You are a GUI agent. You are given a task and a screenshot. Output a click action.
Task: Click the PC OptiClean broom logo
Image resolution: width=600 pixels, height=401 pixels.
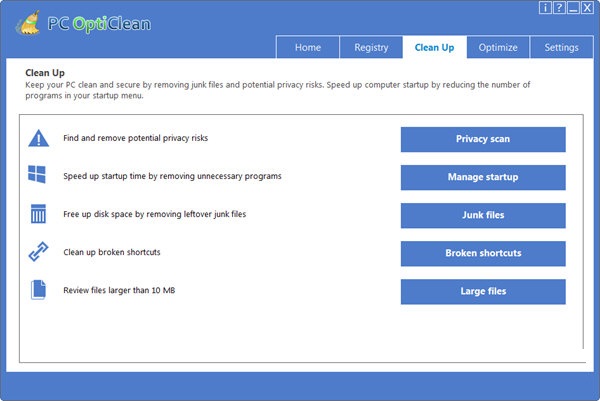28,23
